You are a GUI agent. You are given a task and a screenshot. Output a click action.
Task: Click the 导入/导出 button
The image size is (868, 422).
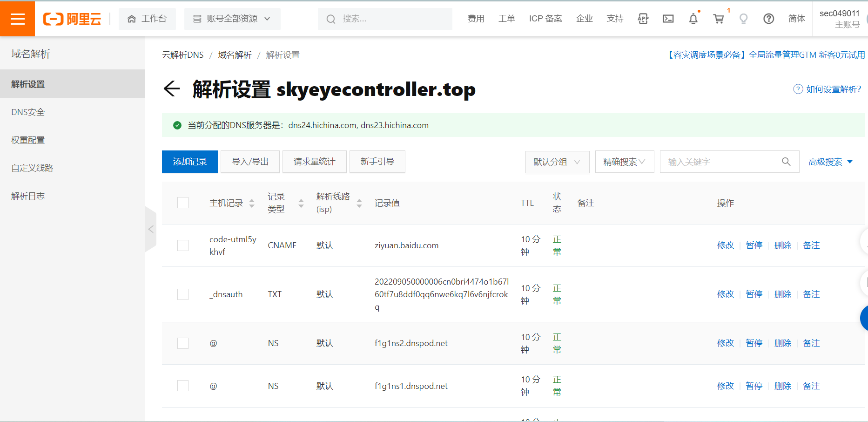pos(250,162)
